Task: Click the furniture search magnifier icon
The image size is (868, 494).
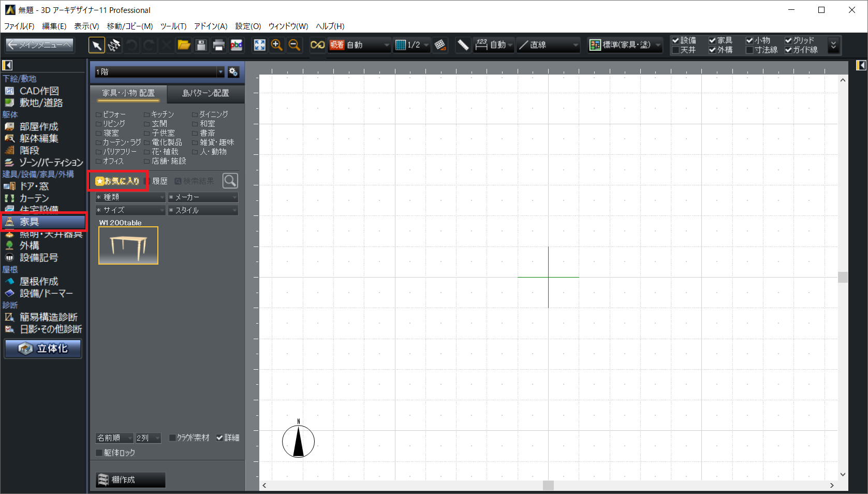Action: (x=230, y=181)
